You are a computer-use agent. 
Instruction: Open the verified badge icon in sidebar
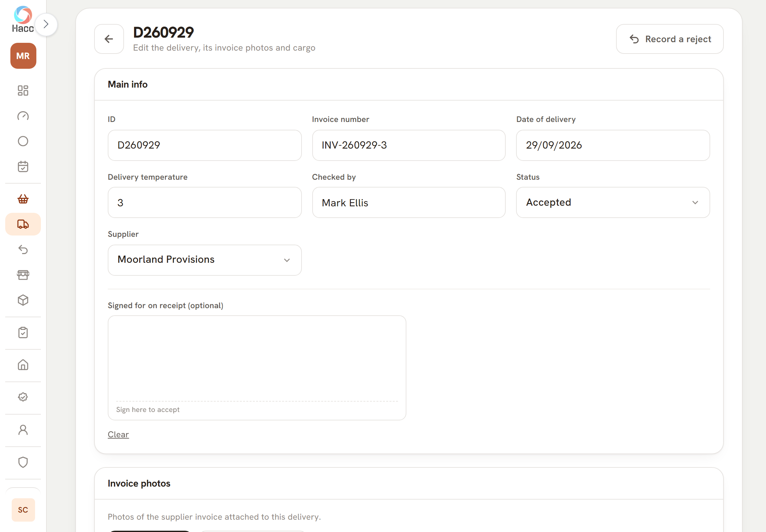pyautogui.click(x=23, y=397)
